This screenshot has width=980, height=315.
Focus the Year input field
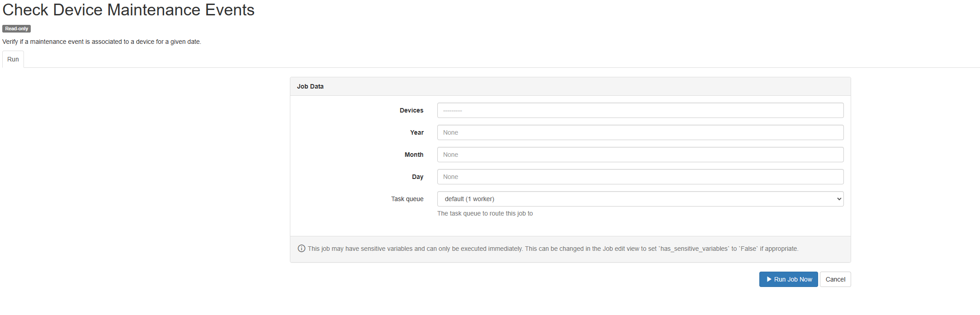click(640, 132)
